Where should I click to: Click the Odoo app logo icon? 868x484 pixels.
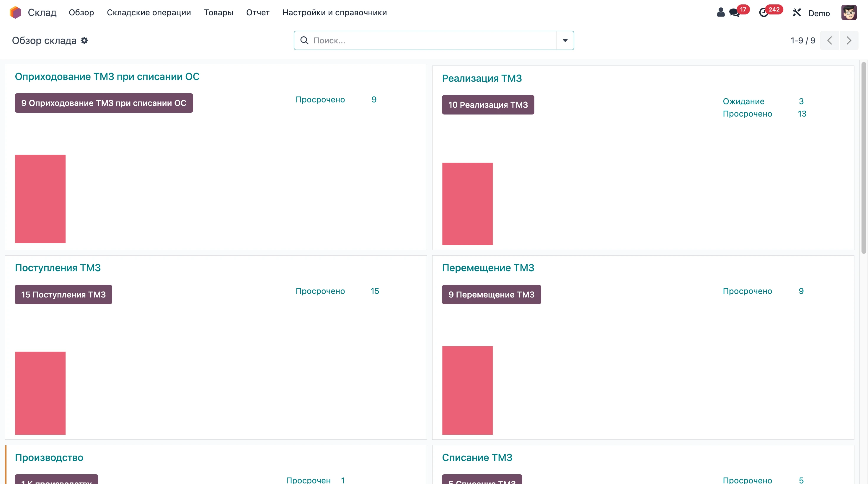coord(15,12)
